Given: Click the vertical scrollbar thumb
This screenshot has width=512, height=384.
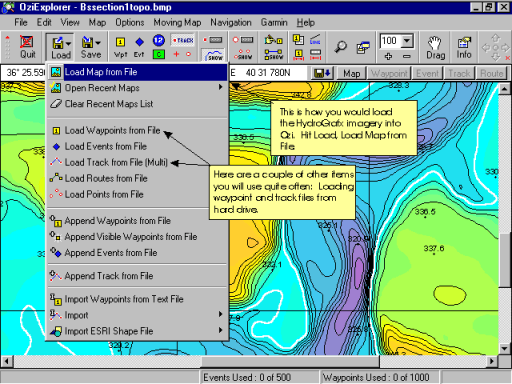Looking at the screenshot, I should pyautogui.click(x=504, y=260).
